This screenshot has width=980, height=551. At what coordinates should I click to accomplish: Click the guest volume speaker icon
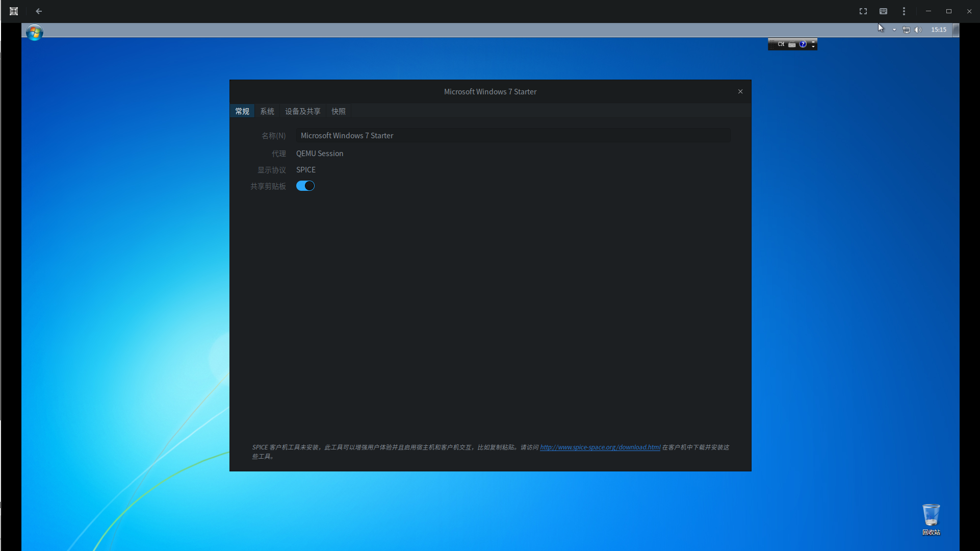[x=918, y=30]
